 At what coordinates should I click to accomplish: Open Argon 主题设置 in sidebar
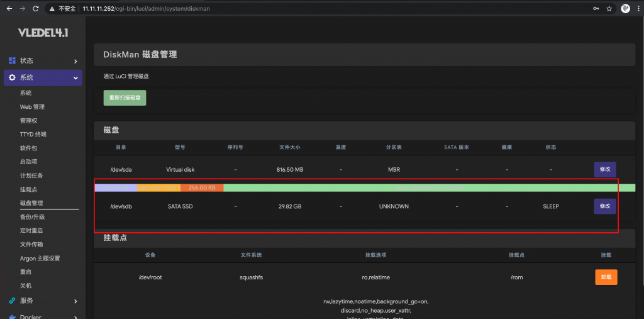click(40, 258)
